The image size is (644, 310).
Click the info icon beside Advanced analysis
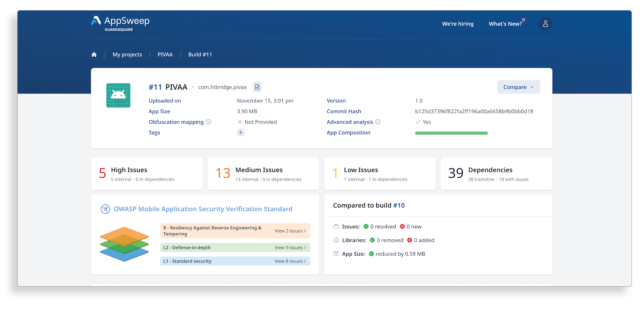click(378, 122)
